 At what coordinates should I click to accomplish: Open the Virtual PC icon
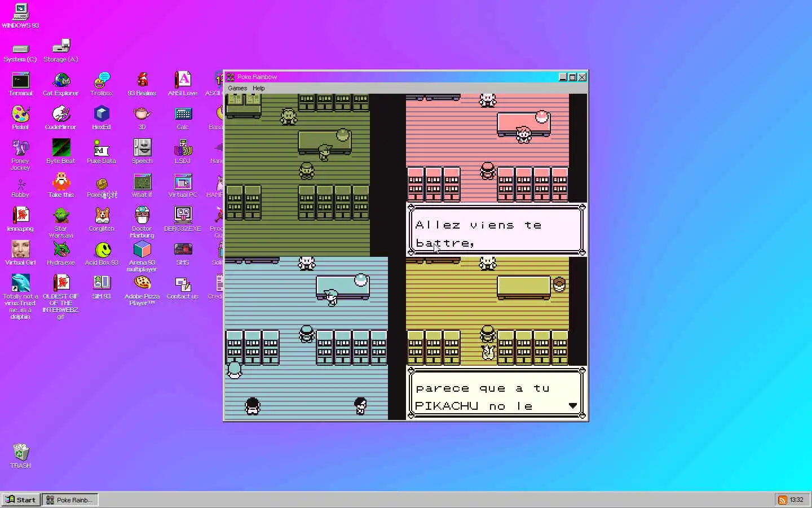183,186
